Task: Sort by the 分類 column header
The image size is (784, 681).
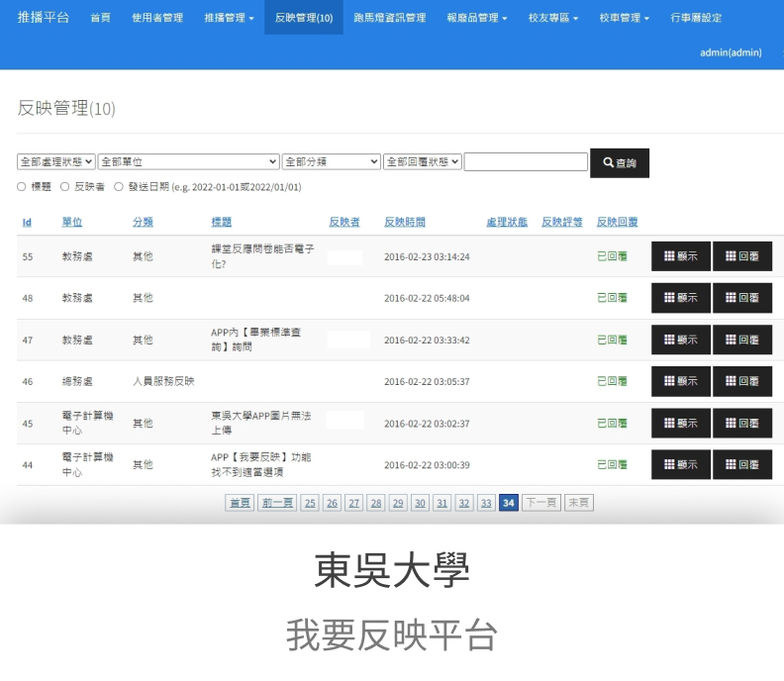Action: click(143, 222)
